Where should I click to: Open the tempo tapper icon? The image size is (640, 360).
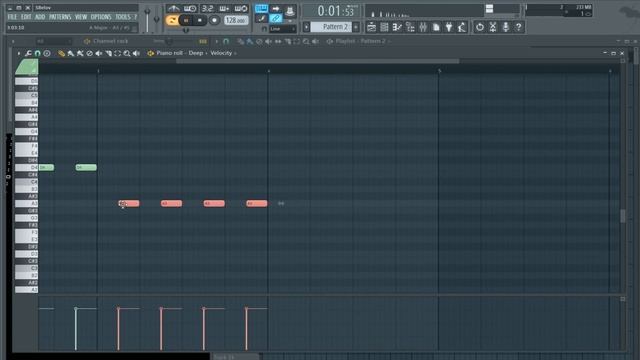462,27
